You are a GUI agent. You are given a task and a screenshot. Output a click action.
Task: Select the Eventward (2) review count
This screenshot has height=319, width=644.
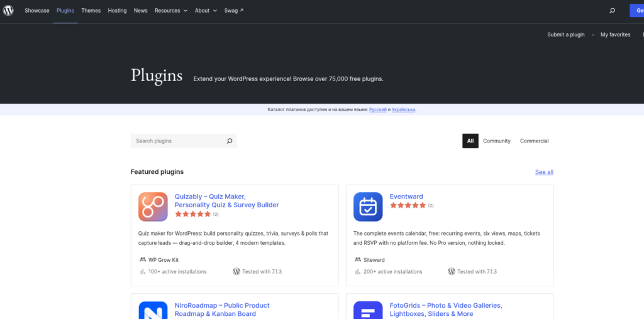pos(431,205)
